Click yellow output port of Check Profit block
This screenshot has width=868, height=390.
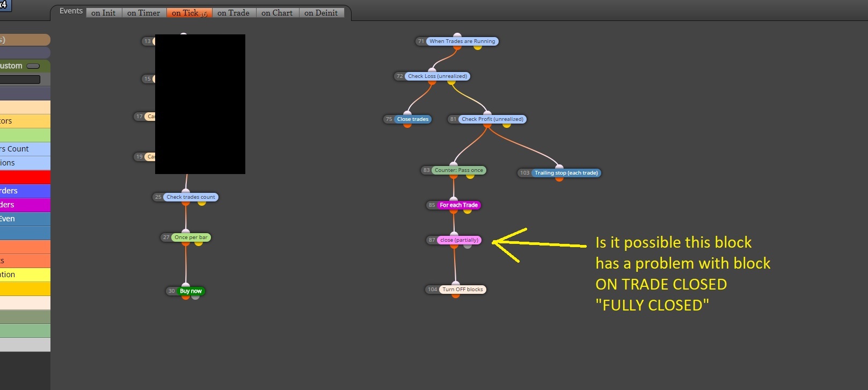[x=507, y=125]
